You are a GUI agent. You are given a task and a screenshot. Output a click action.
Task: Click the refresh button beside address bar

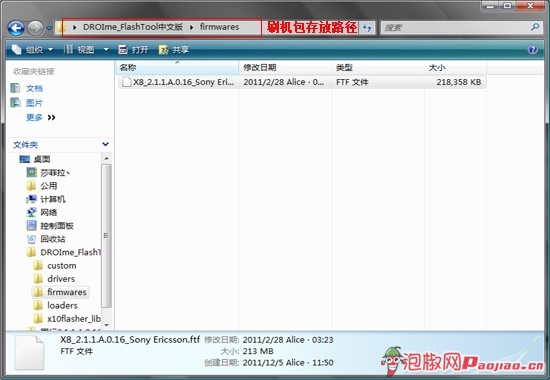(x=367, y=28)
